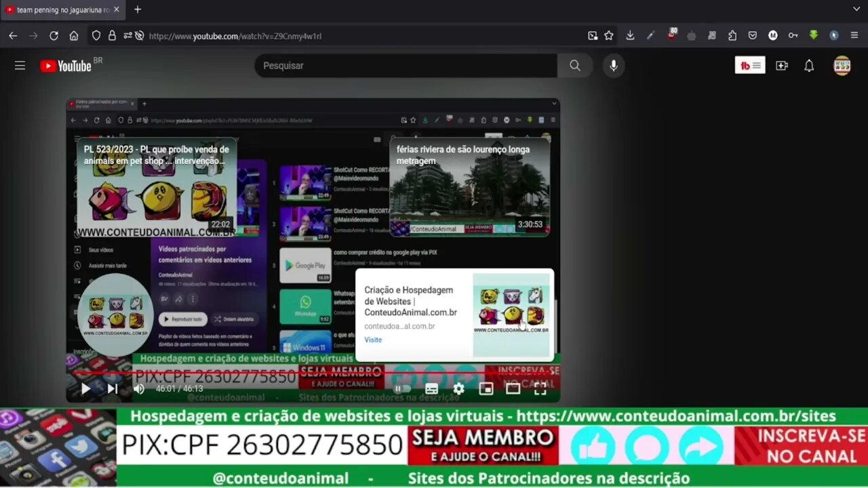The height and width of the screenshot is (488, 868).
Task: Open the red tb extension button
Action: tap(750, 66)
